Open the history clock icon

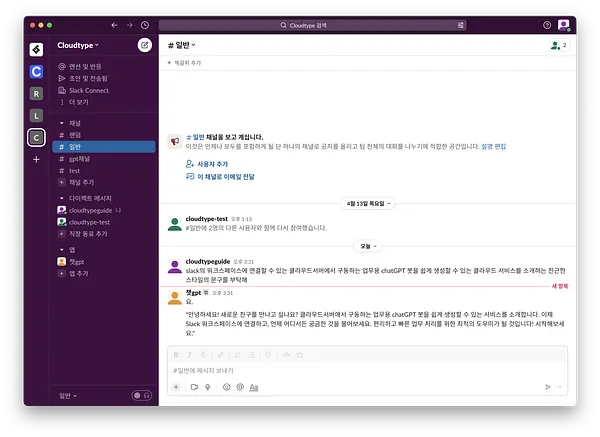click(x=145, y=25)
